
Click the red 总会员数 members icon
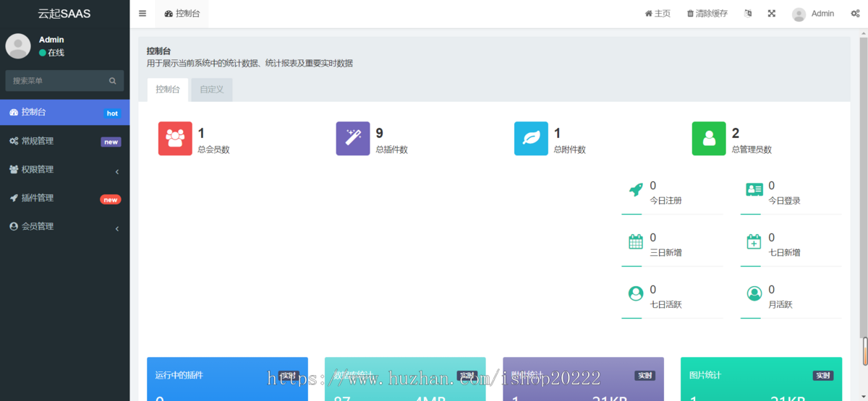click(x=175, y=139)
